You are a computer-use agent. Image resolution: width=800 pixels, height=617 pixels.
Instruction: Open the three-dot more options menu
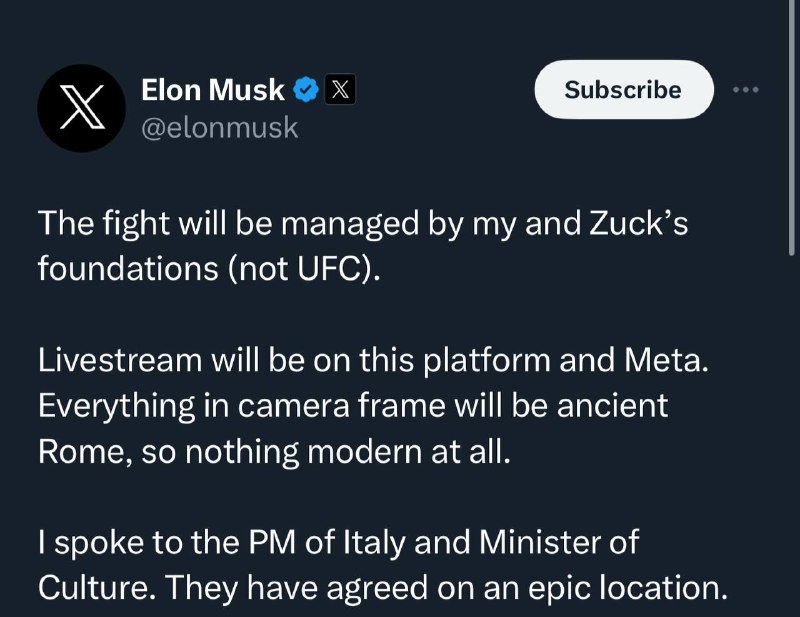[746, 90]
